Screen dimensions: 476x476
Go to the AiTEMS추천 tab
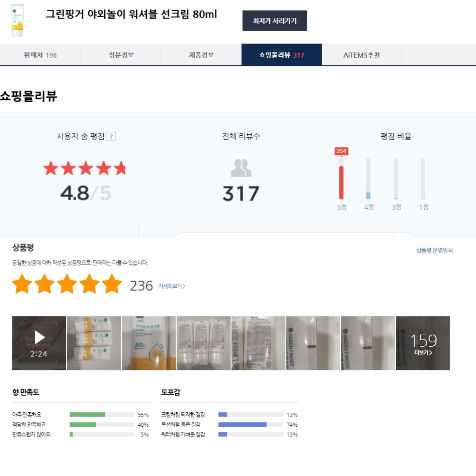tap(362, 55)
